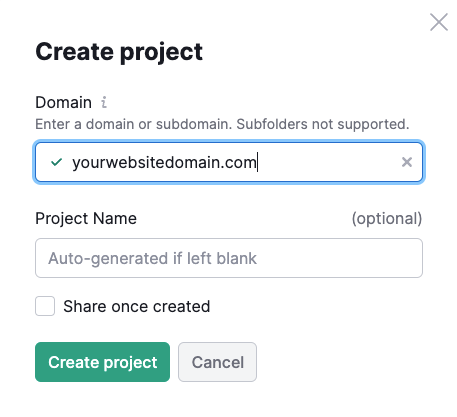Clear the domain field with the x icon
This screenshot has height=417, width=457.
coord(407,162)
